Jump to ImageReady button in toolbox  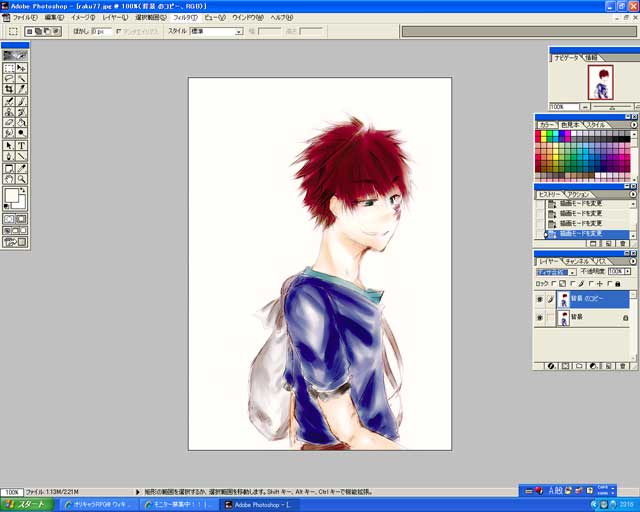pos(15,242)
